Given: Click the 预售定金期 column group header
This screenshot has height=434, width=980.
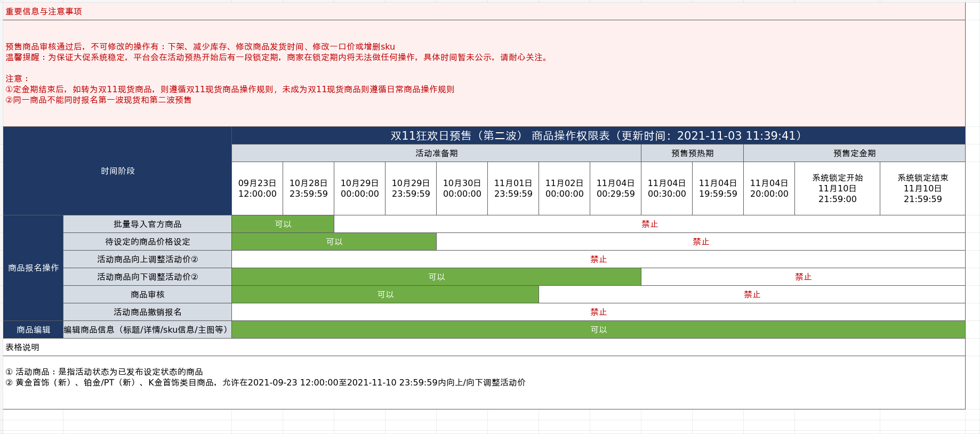Looking at the screenshot, I should click(854, 153).
